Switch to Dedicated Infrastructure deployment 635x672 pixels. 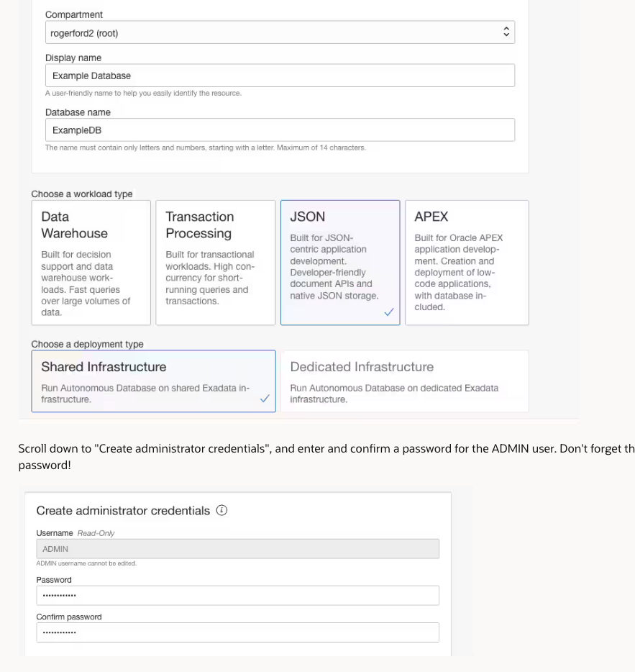[x=404, y=381]
